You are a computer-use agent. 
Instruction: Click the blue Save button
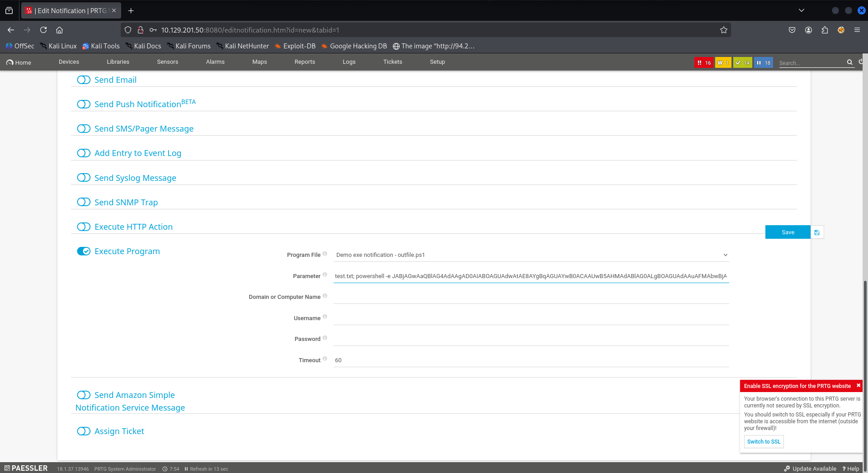click(x=788, y=232)
